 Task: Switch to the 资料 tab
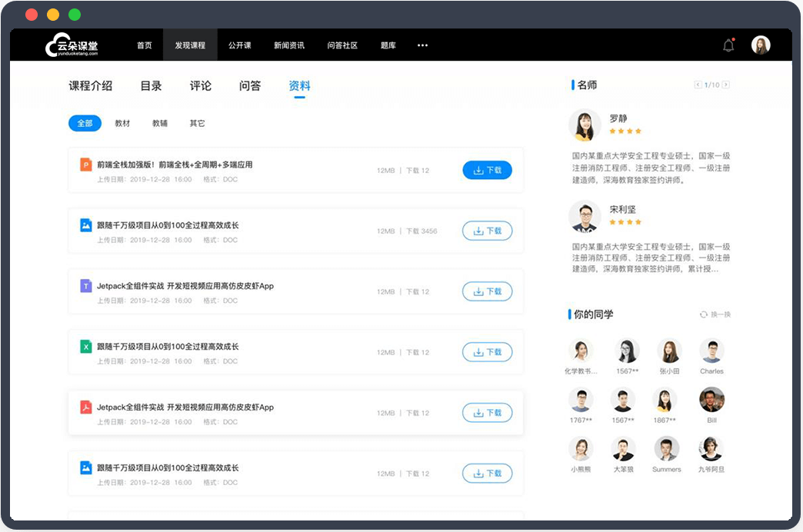300,85
